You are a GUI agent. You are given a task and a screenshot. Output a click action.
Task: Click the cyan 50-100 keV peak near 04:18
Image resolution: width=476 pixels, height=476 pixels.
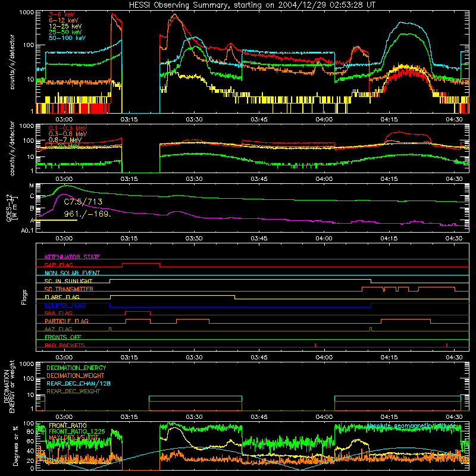point(401,22)
